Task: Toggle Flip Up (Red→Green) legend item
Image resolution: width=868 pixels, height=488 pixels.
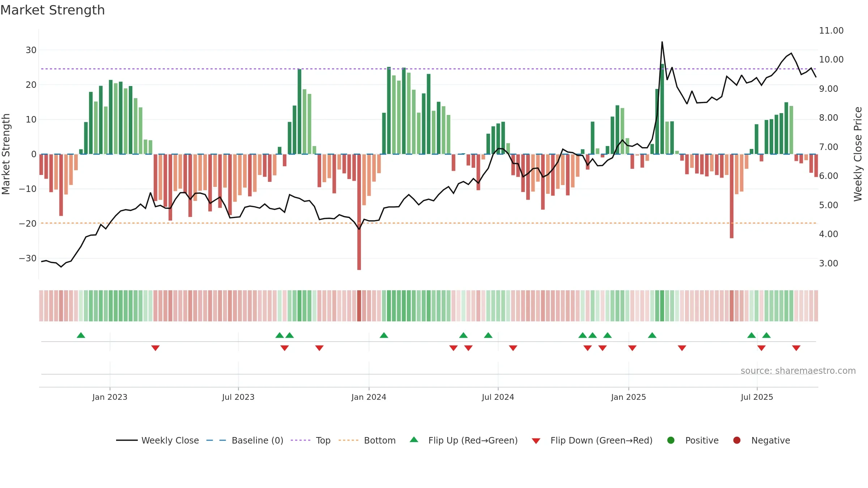Action: pyautogui.click(x=464, y=440)
